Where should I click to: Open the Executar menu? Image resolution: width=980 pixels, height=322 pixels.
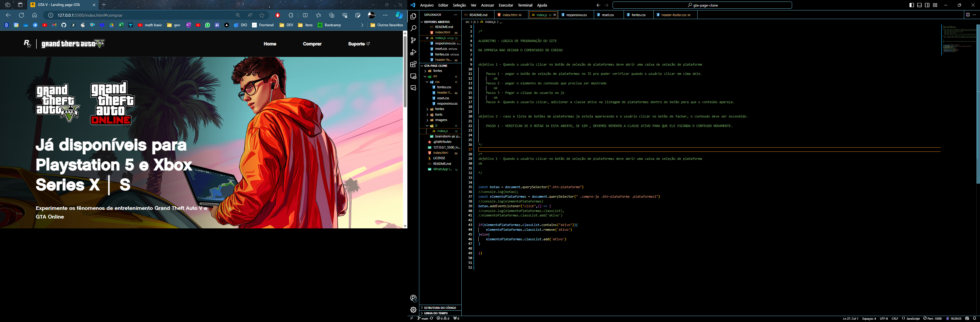(506, 5)
